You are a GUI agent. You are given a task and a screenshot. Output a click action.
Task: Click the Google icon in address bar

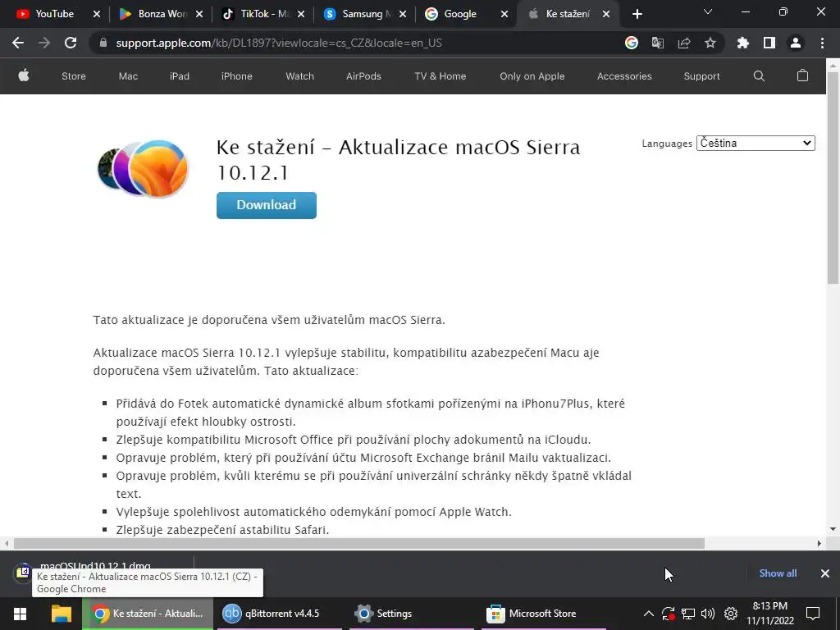(632, 43)
